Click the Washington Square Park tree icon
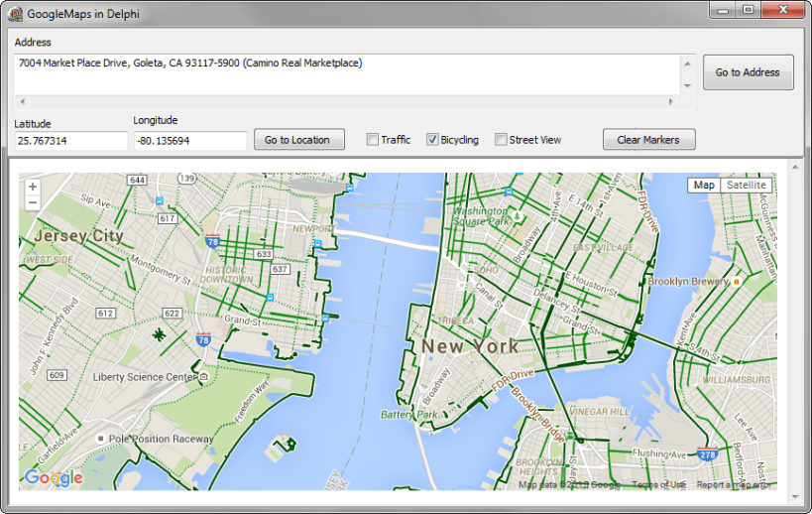 point(517,215)
